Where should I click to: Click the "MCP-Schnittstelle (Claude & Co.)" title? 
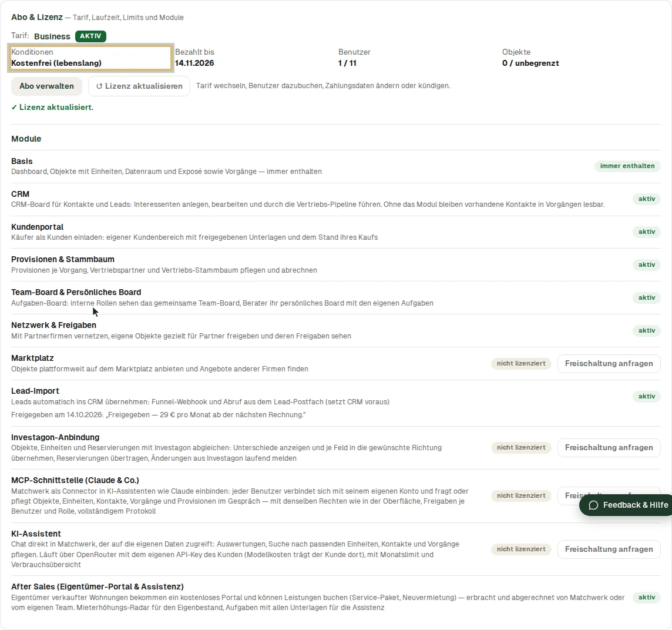coord(75,480)
